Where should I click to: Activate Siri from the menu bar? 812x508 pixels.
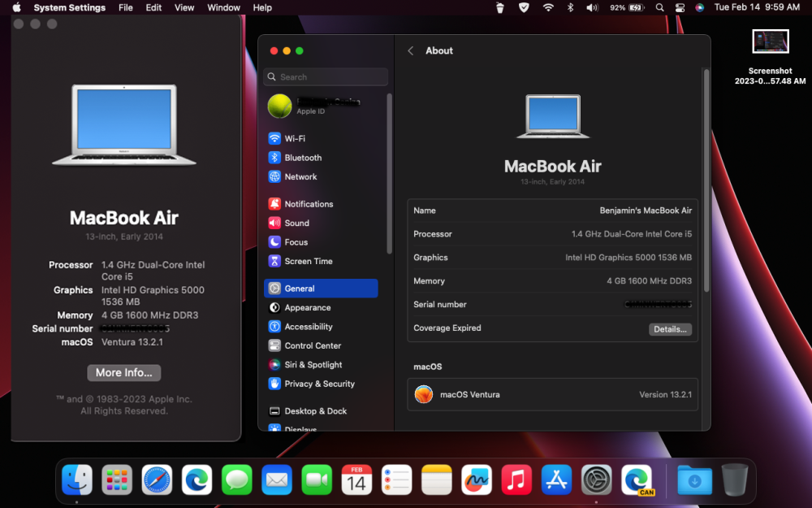click(700, 8)
